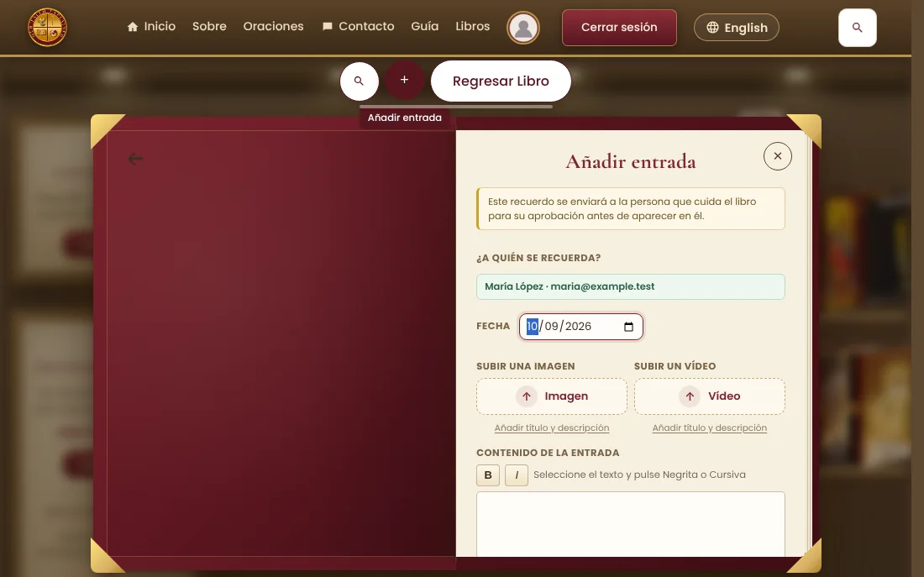Click the approval notice text box
This screenshot has width=924, height=577.
pyautogui.click(x=631, y=208)
